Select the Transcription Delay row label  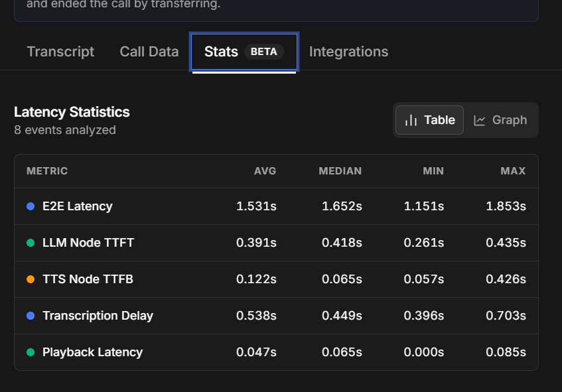(98, 316)
